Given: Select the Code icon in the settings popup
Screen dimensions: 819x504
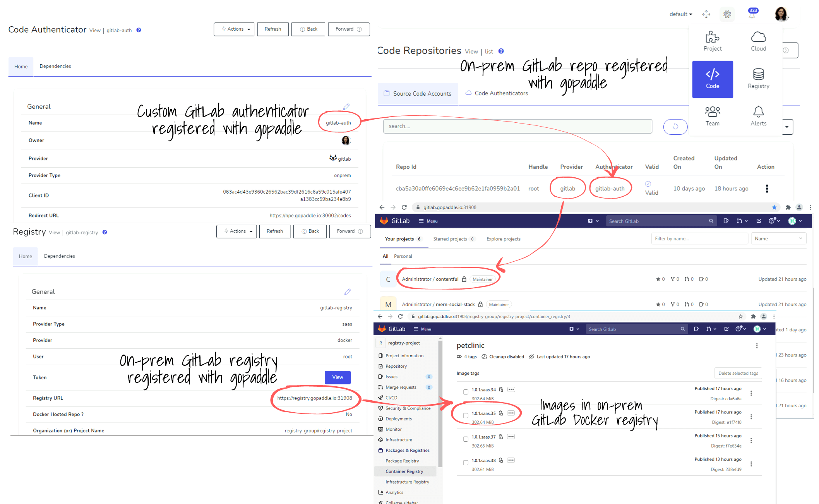Looking at the screenshot, I should coord(713,79).
